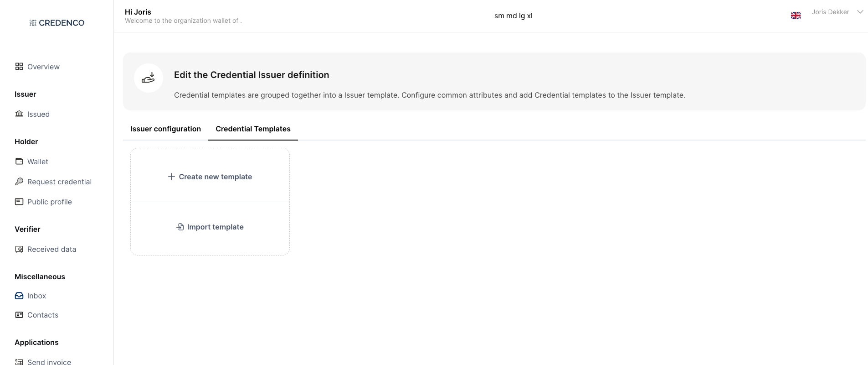Click the Overview grid icon
Image resolution: width=868 pixels, height=365 pixels.
tap(19, 67)
